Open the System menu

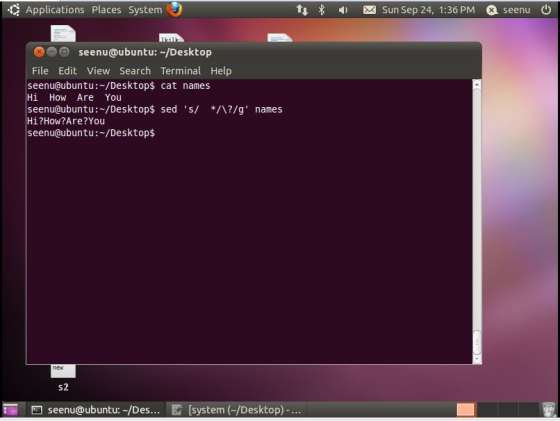[x=145, y=10]
